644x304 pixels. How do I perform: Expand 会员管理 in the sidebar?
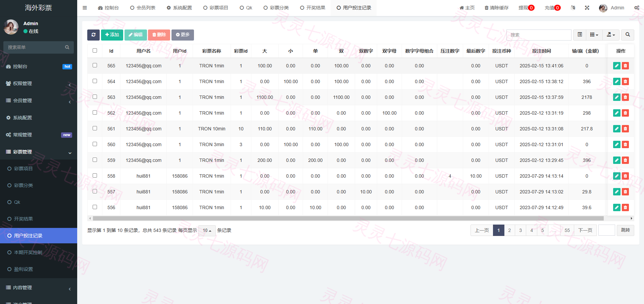pyautogui.click(x=39, y=101)
